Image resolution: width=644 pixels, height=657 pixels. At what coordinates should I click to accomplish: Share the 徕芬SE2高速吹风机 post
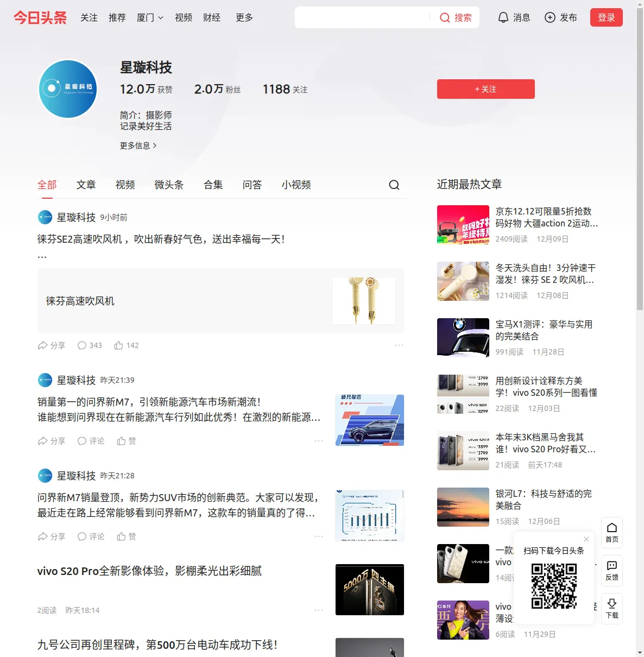pyautogui.click(x=52, y=345)
